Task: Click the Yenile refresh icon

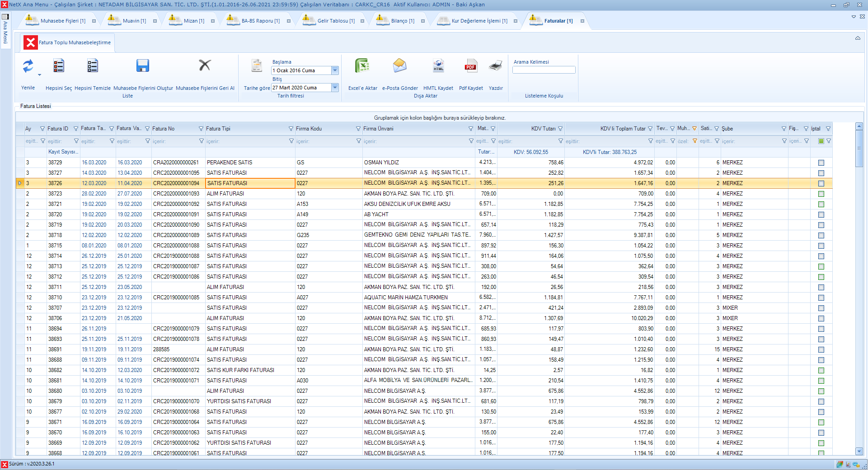Action: click(x=28, y=66)
